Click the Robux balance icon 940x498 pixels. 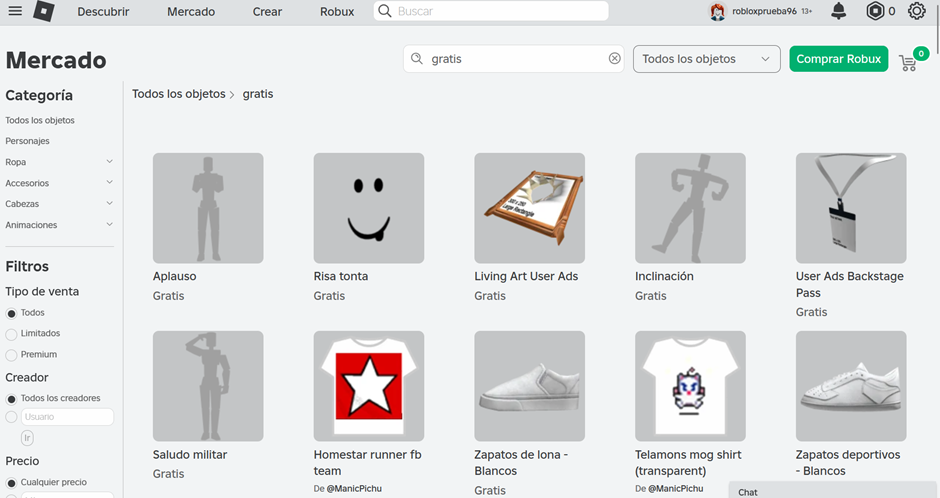coord(875,11)
